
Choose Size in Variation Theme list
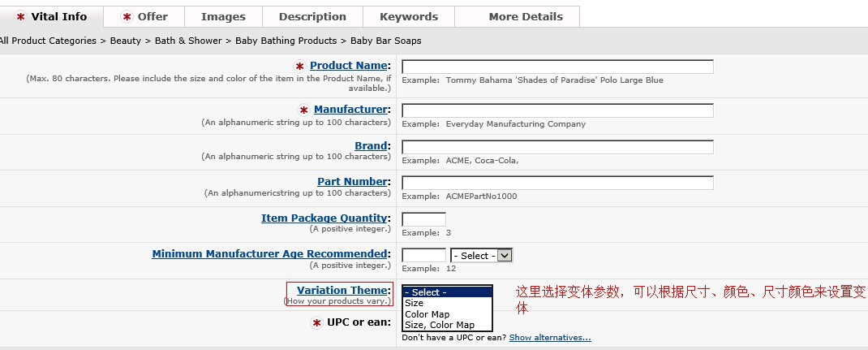[415, 303]
